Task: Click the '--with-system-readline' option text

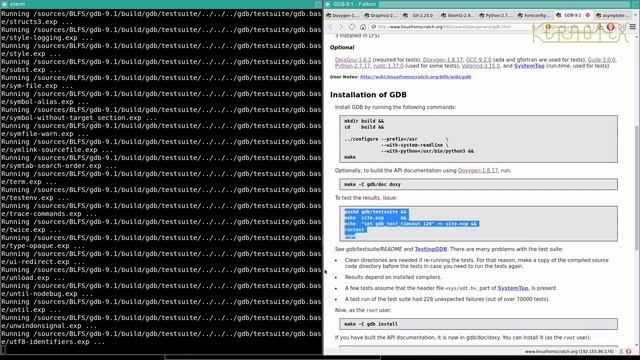Action: point(412,145)
